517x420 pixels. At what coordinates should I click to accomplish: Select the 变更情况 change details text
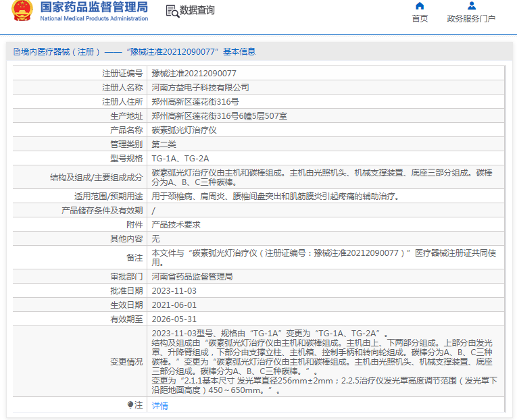click(x=324, y=362)
